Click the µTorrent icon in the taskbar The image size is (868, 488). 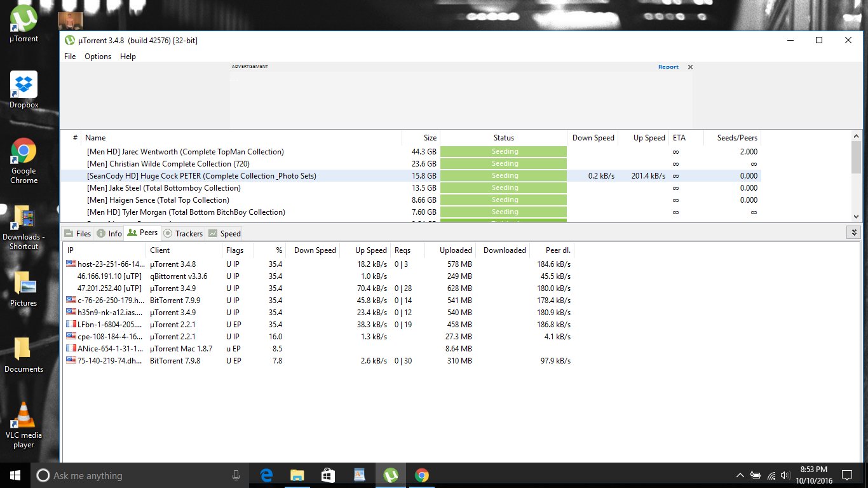click(391, 475)
